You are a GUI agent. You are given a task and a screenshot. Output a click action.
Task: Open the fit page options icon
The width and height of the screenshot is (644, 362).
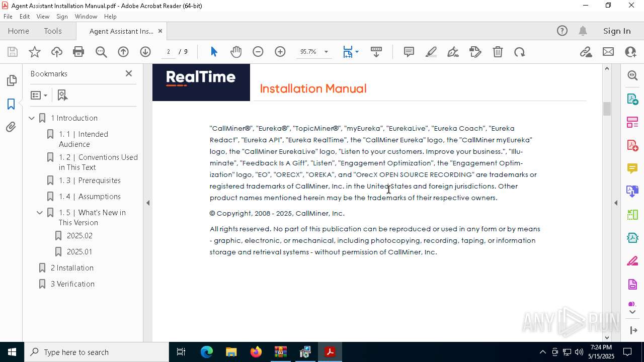click(350, 52)
